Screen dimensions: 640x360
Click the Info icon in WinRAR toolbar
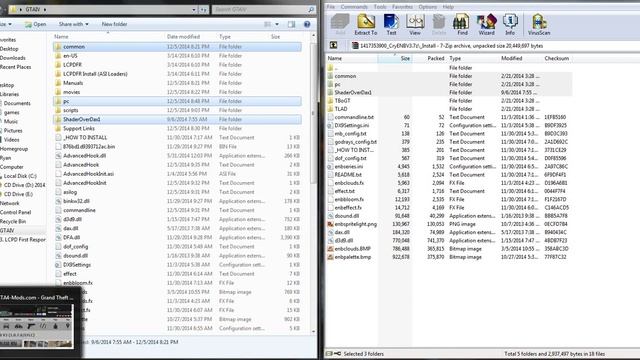coord(510,24)
